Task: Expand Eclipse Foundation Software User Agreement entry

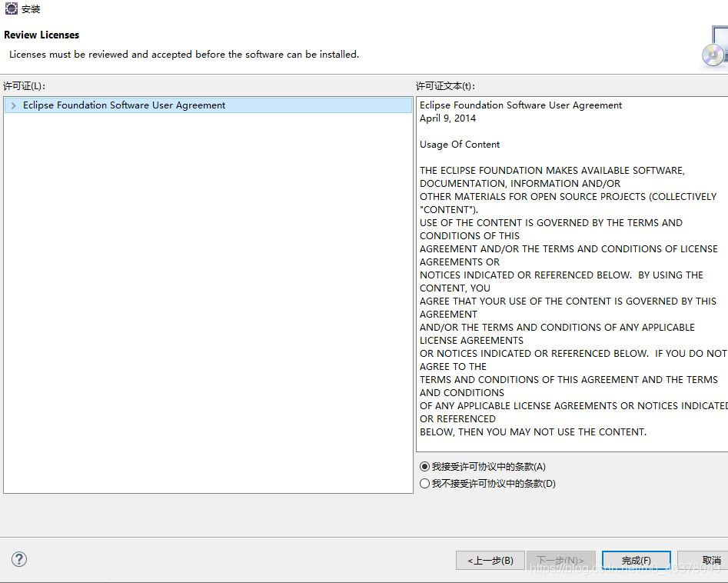Action: [14, 105]
